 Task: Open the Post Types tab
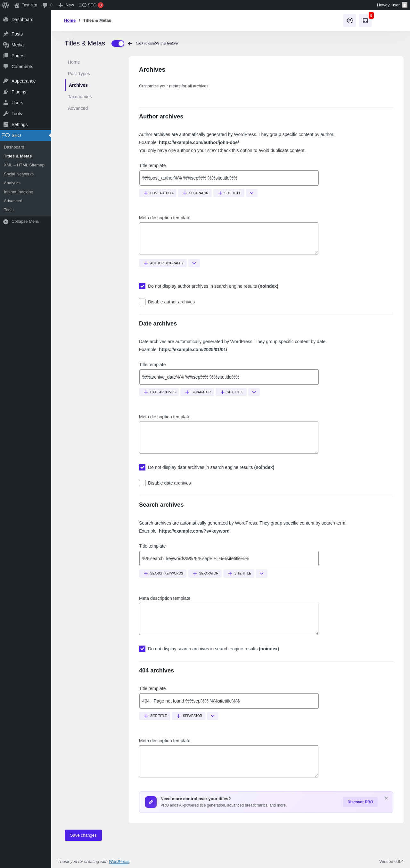click(78, 74)
